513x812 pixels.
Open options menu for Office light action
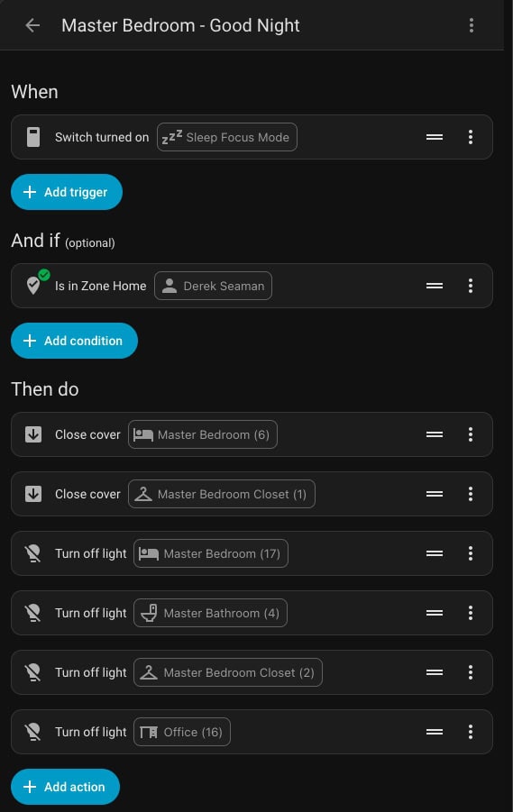(471, 732)
